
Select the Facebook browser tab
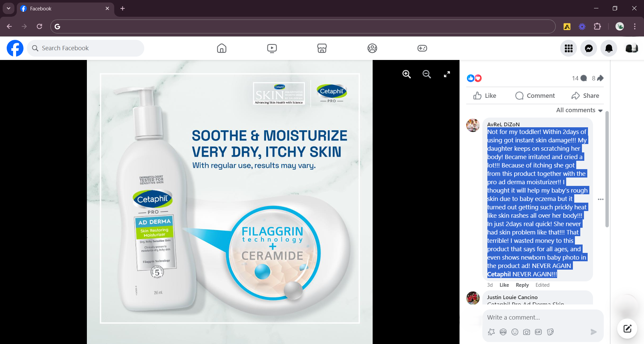(65, 8)
